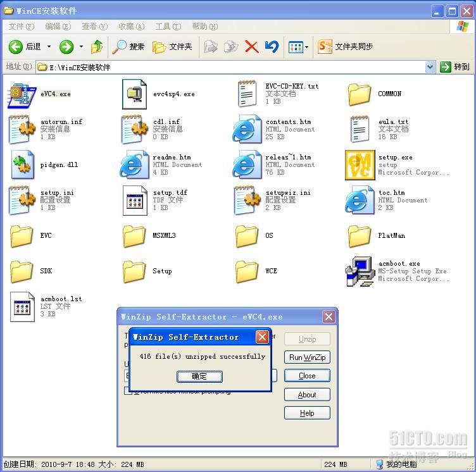The width and height of the screenshot is (476, 472).
Task: Select the pidgen.dll file
Action: [22, 165]
